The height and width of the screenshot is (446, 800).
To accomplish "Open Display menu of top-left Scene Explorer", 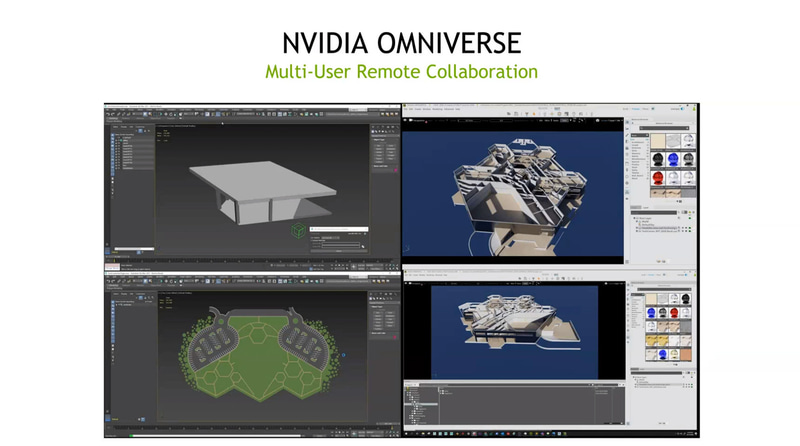I will click(x=124, y=127).
